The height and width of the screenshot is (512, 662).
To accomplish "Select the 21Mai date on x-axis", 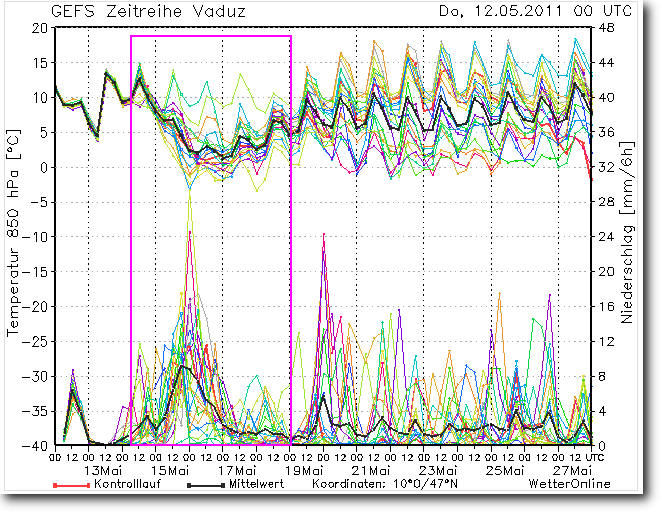I will 372,470.
